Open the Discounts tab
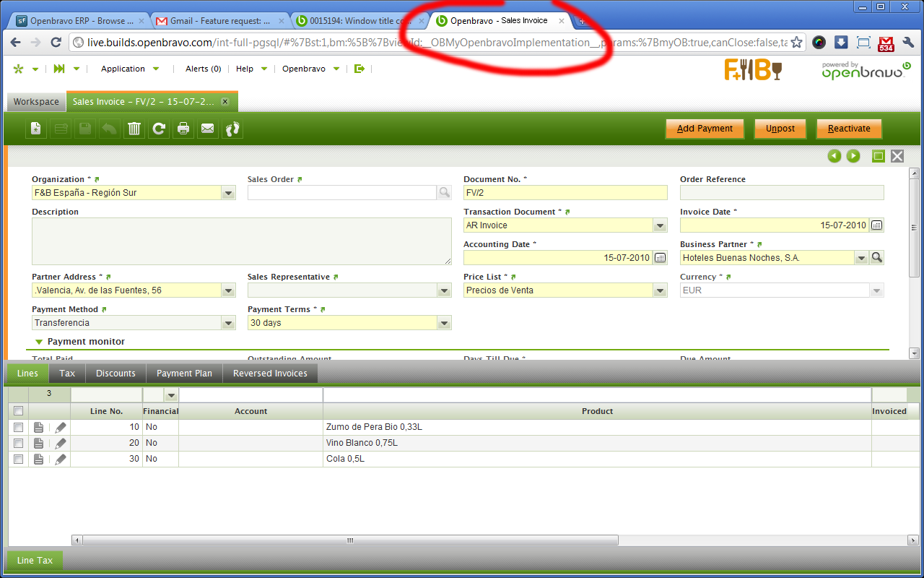The width and height of the screenshot is (924, 578). click(115, 374)
